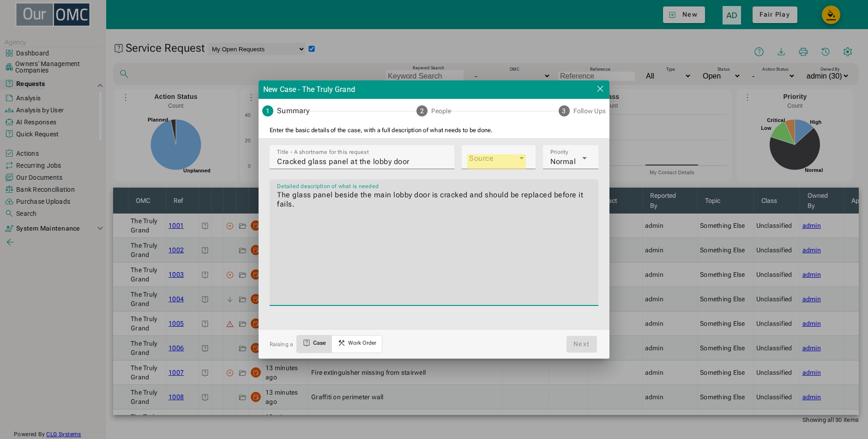This screenshot has height=439, width=868.
Task: Click the print icon
Action: click(803, 52)
